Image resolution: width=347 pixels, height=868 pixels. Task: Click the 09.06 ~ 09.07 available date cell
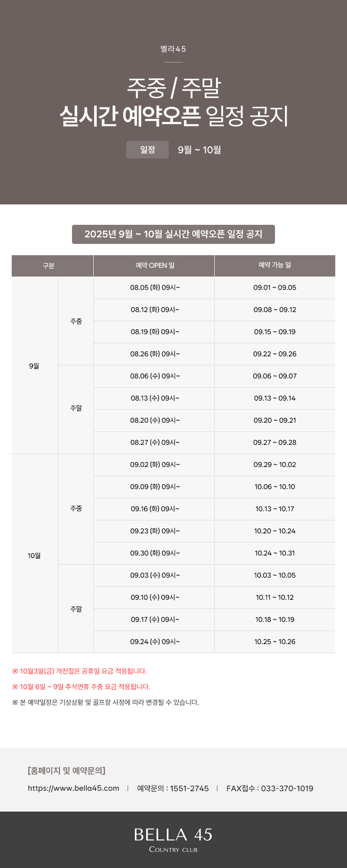pos(275,376)
